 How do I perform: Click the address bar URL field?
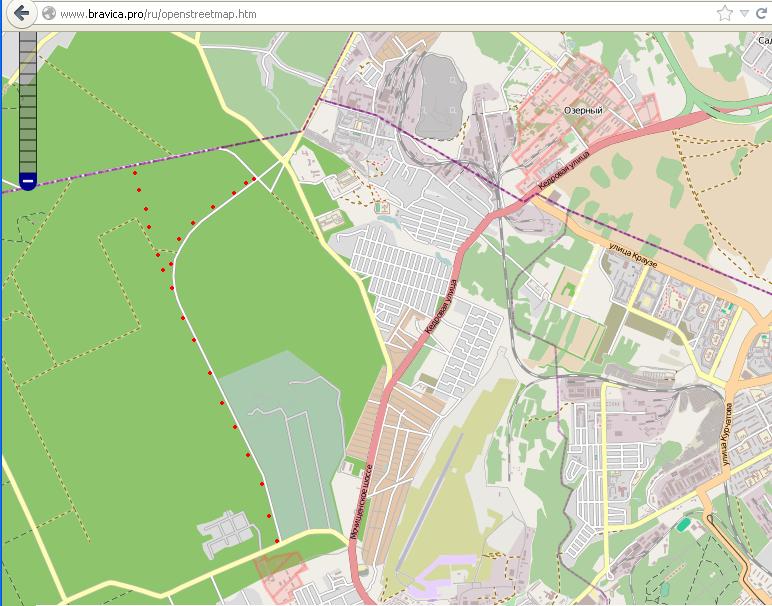click(x=380, y=14)
